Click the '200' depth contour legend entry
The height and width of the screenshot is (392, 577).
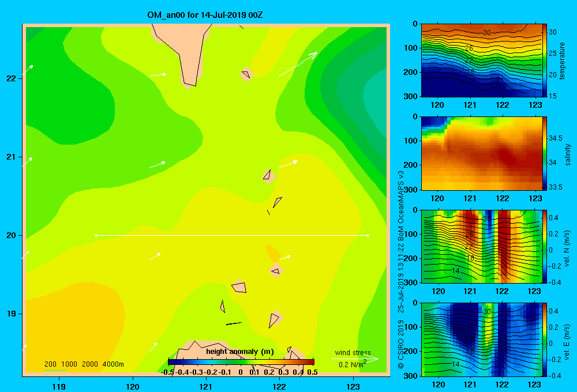coord(50,364)
